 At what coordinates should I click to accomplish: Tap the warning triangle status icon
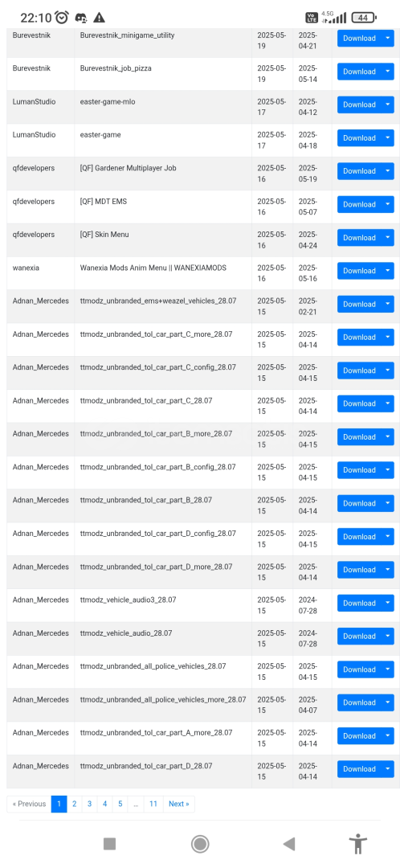(99, 18)
